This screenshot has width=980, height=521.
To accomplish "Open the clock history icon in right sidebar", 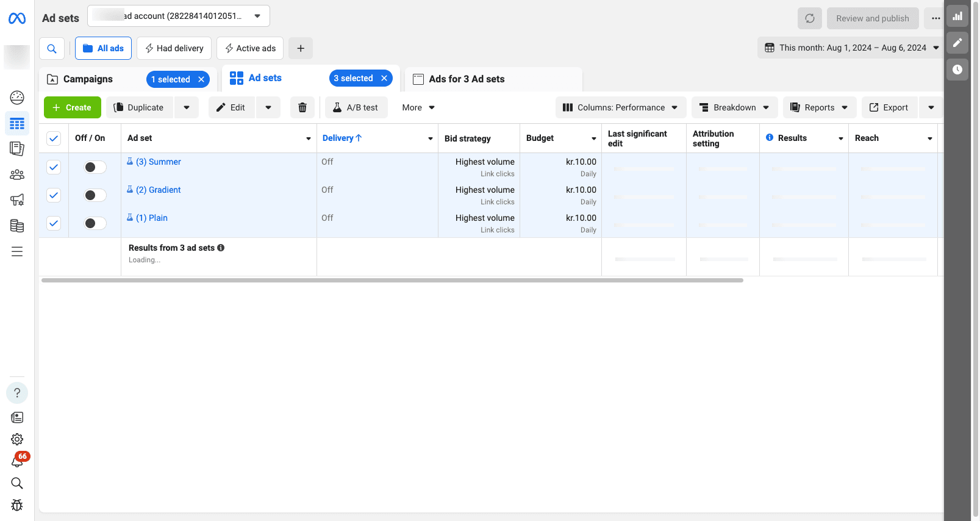I will pyautogui.click(x=957, y=70).
